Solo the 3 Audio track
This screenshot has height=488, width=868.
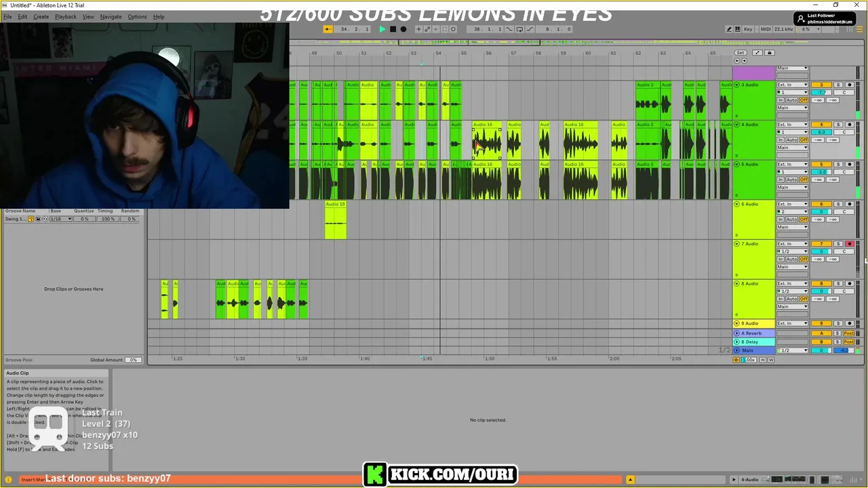click(x=838, y=85)
